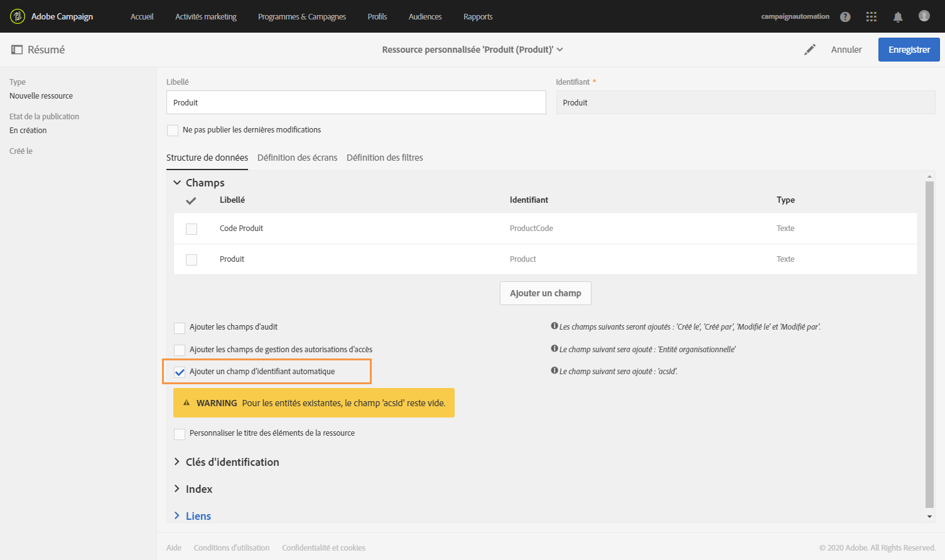The width and height of the screenshot is (945, 560).
Task: Uncheck 'Ajouter un champ d'identifiant automatique'
Action: coord(180,372)
